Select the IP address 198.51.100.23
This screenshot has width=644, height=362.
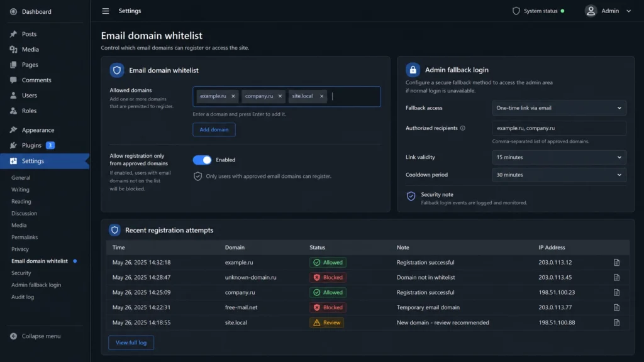click(x=557, y=293)
